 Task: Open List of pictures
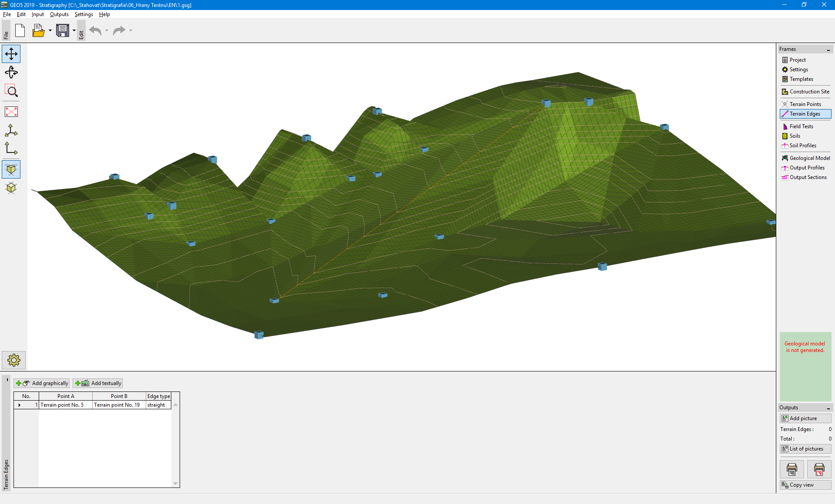(805, 449)
